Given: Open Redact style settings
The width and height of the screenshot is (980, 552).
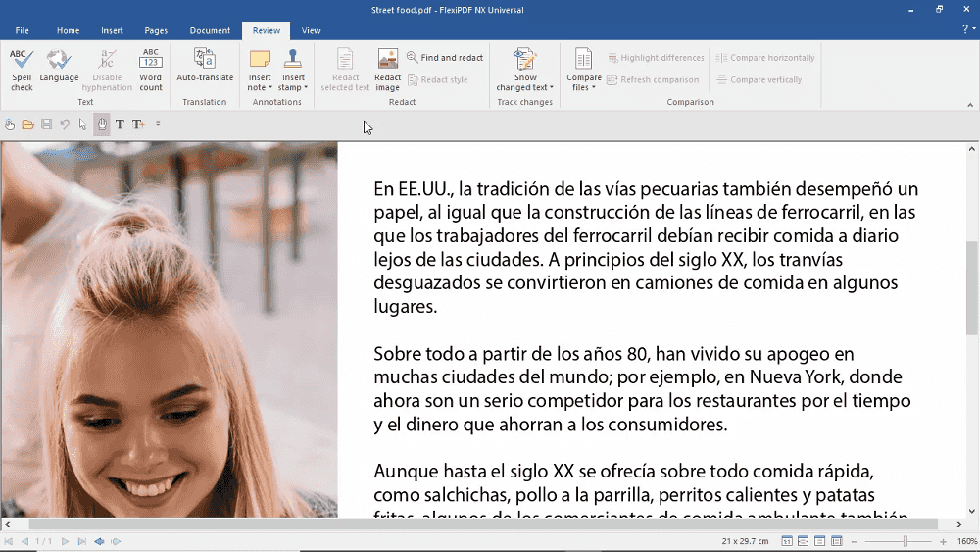Looking at the screenshot, I should tap(437, 80).
